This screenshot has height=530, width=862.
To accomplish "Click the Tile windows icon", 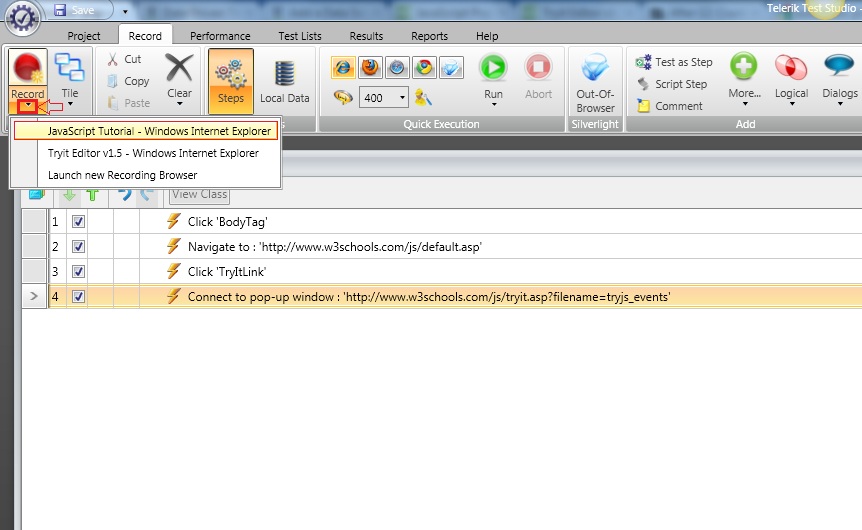I will [69, 67].
